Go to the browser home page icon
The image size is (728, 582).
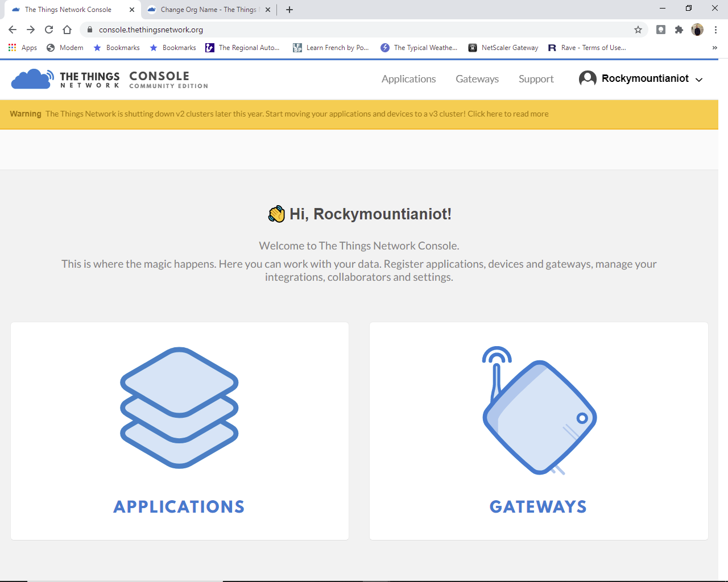(x=67, y=30)
